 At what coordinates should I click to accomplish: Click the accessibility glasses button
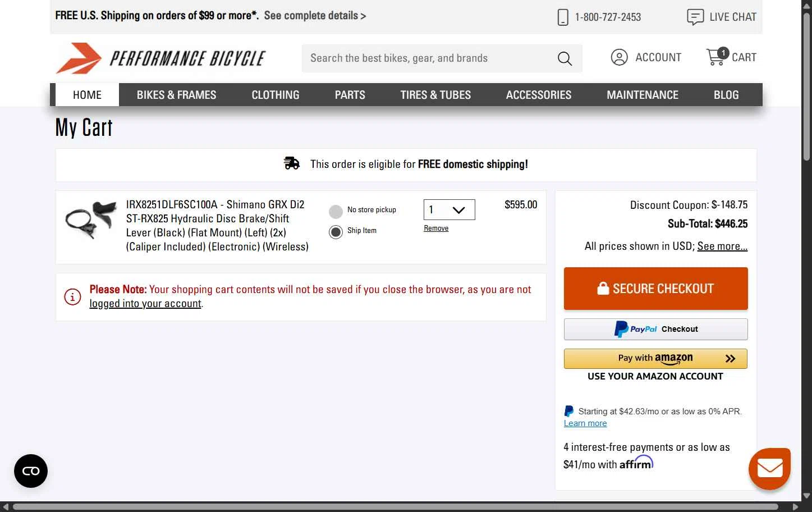tap(31, 471)
